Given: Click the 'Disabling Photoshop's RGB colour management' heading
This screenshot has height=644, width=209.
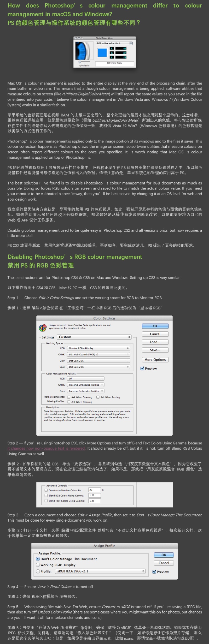Looking at the screenshot, I should (75, 257).
